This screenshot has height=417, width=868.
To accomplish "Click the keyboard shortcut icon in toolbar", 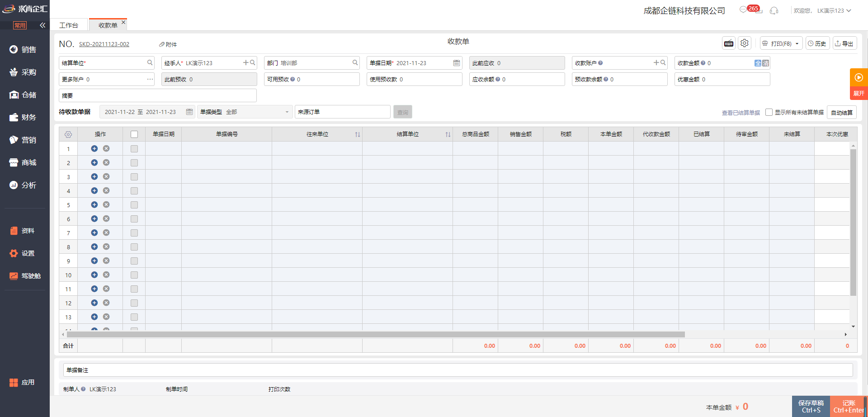I will 729,43.
